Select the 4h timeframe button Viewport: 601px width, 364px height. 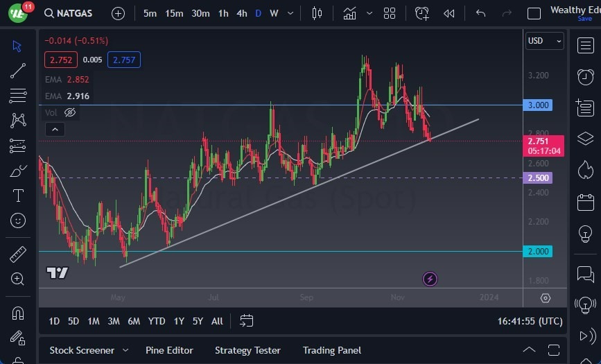241,13
